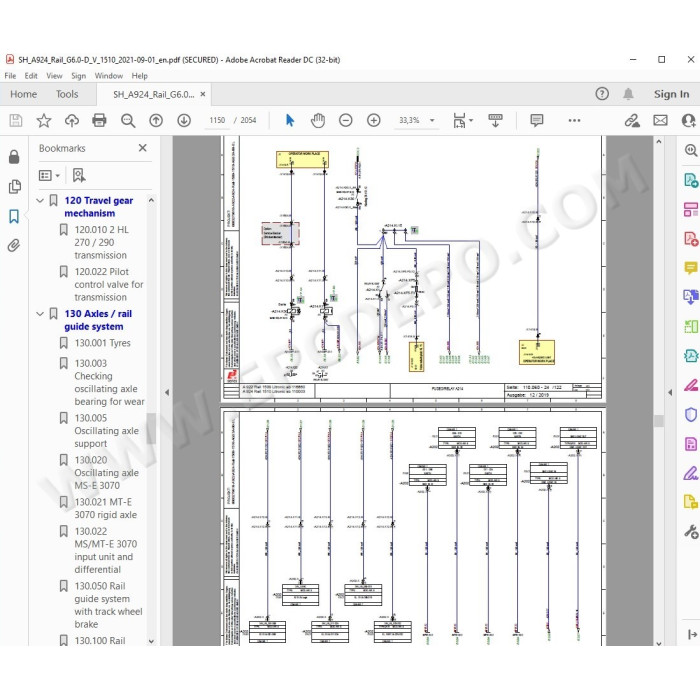The width and height of the screenshot is (700, 700).
Task: Click the zoom percentage field 33,3%
Action: [409, 121]
